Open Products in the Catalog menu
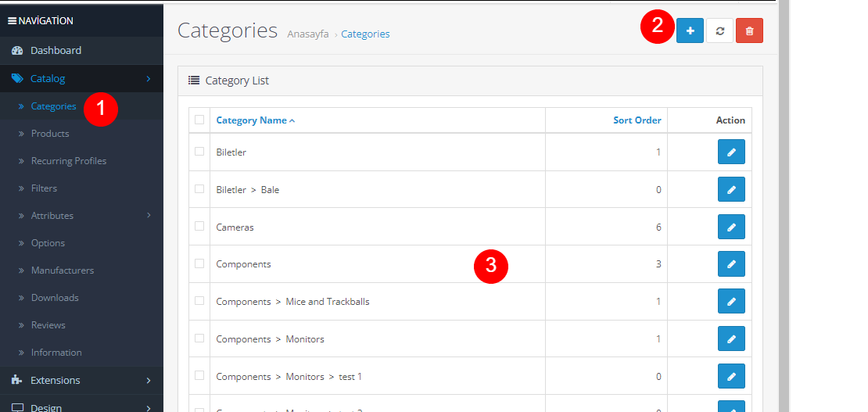Viewport: 868px width, 412px height. click(50, 134)
